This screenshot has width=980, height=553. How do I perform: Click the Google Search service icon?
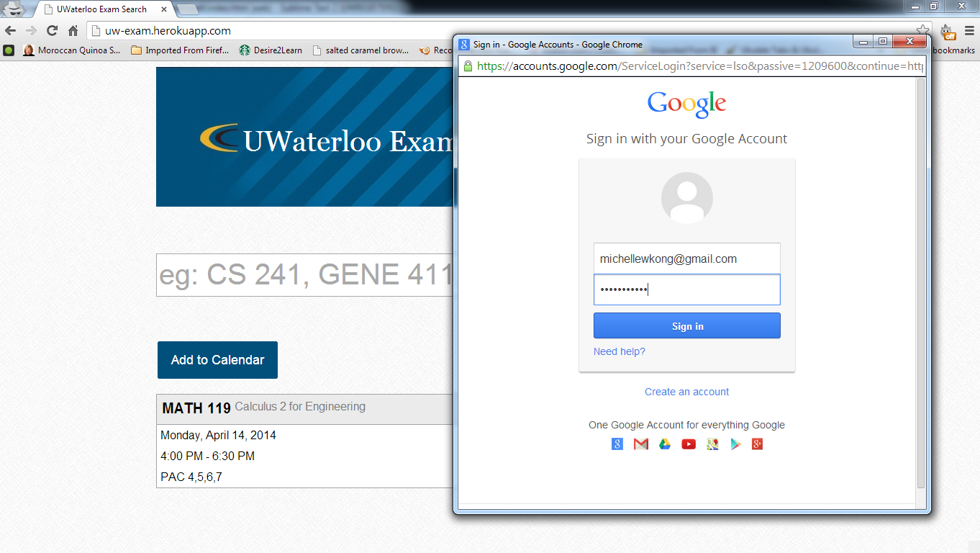(617, 444)
